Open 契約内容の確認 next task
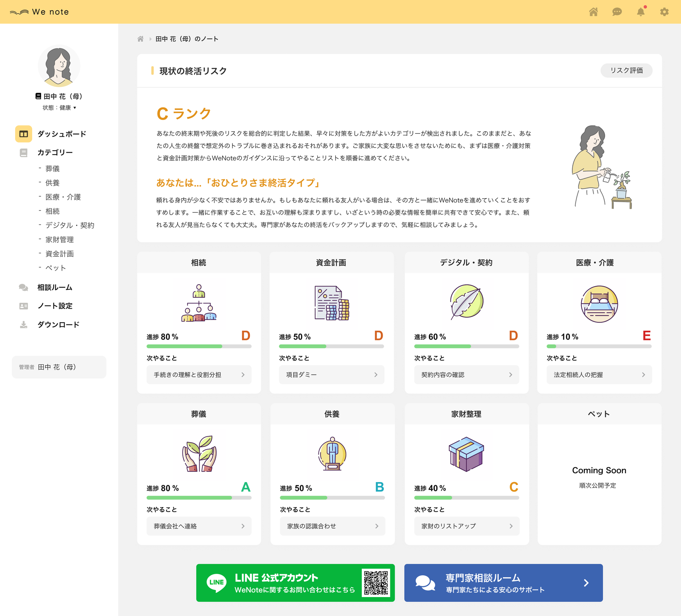Image resolution: width=681 pixels, height=616 pixels. (x=466, y=375)
